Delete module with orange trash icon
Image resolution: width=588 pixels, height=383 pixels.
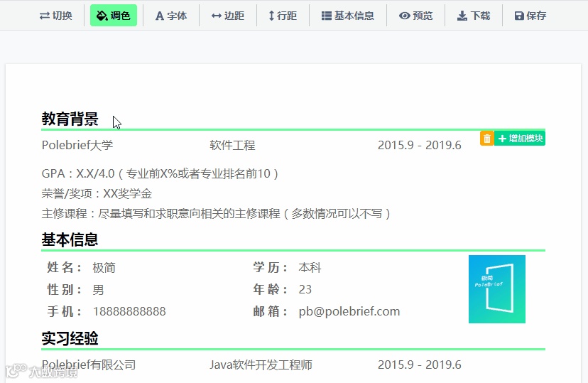tap(486, 139)
